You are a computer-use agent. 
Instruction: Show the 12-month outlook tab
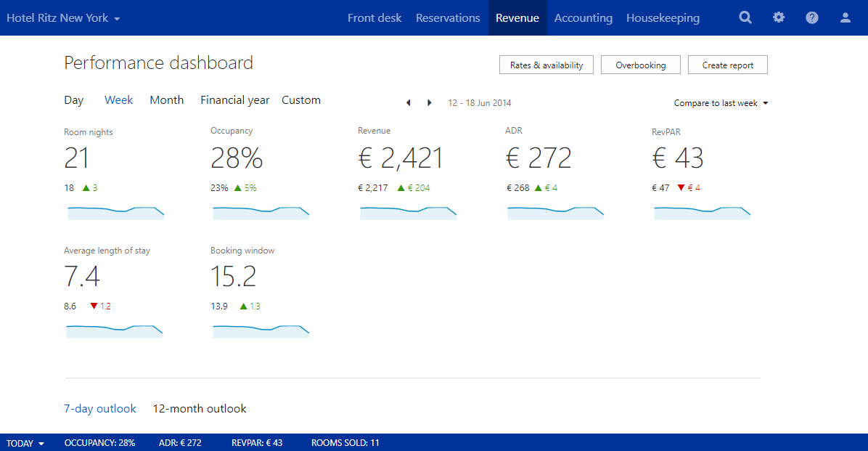tap(200, 409)
